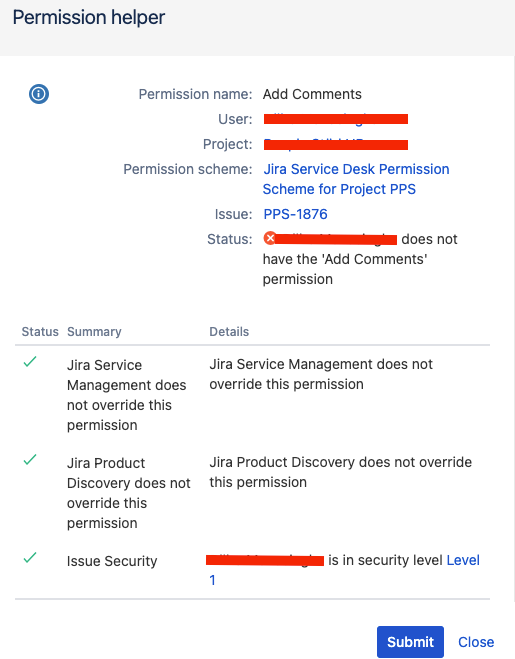The width and height of the screenshot is (515, 659).
Task: Click the Jira Product Discovery summary cell
Action: coord(129,493)
